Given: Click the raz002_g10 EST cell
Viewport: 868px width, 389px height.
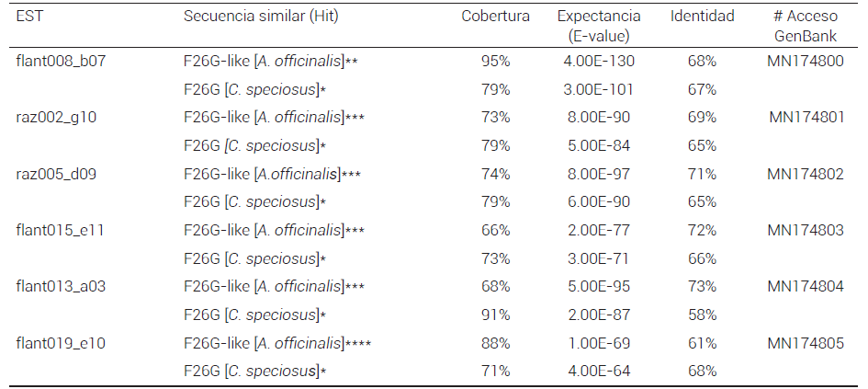Looking at the screenshot, I should (56, 117).
